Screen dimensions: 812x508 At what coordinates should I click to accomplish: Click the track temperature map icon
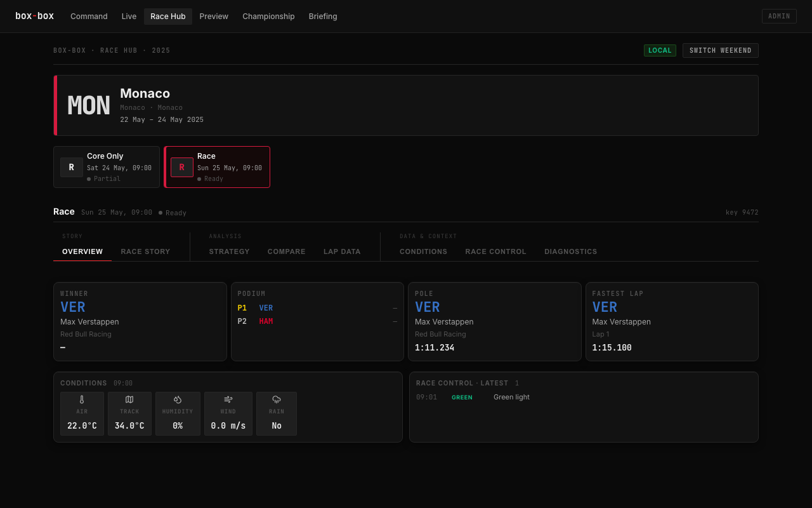tap(129, 399)
